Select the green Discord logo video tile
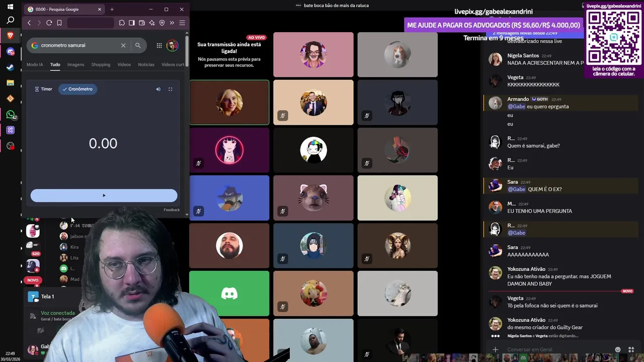 click(229, 294)
